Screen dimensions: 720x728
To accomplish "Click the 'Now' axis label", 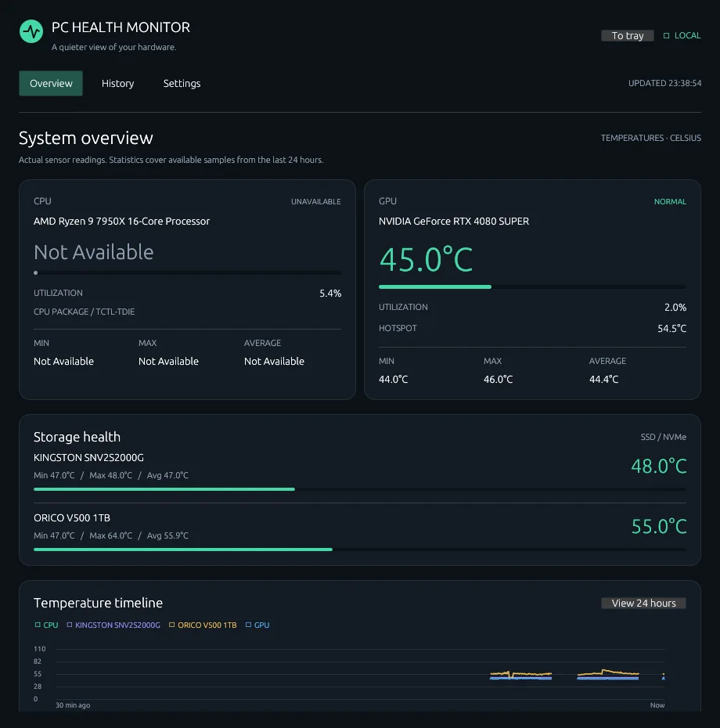I will 657,705.
